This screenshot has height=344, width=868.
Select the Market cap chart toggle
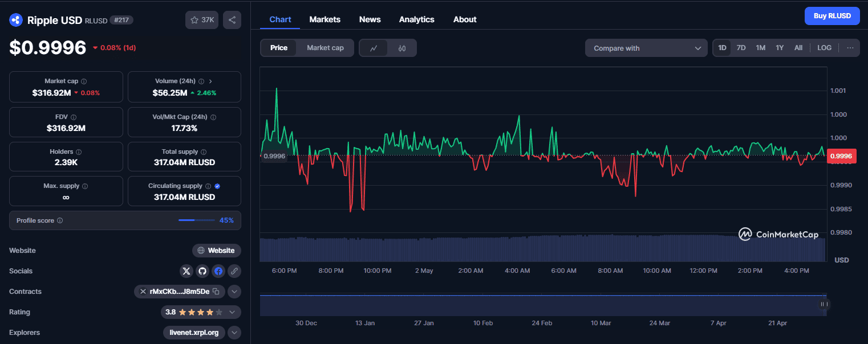325,48
